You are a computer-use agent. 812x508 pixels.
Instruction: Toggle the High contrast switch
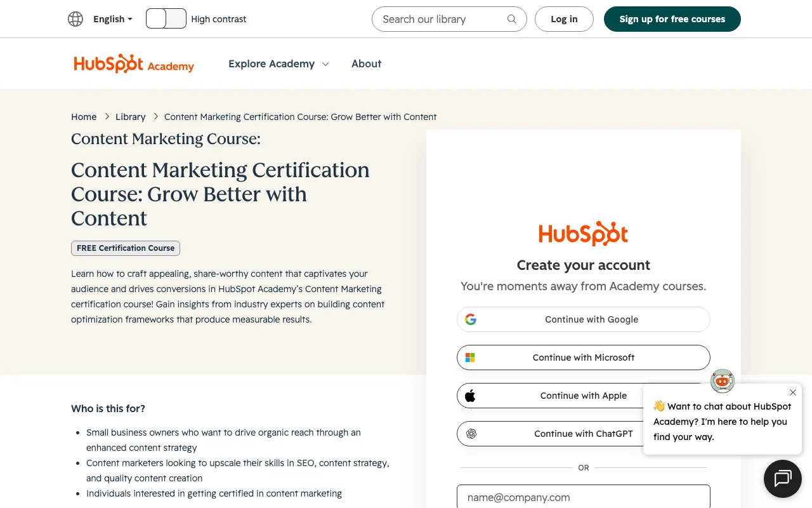[166, 18]
